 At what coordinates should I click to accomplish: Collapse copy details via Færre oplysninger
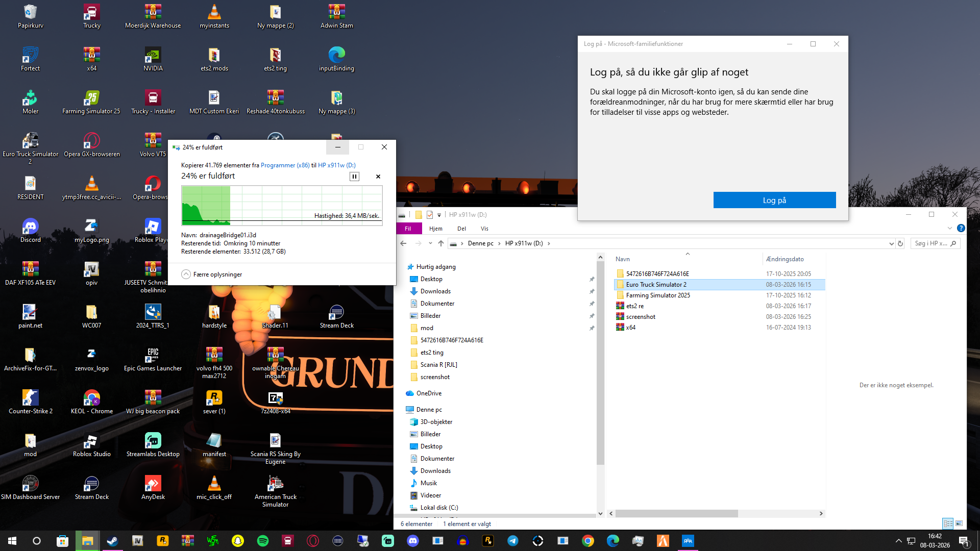point(212,274)
